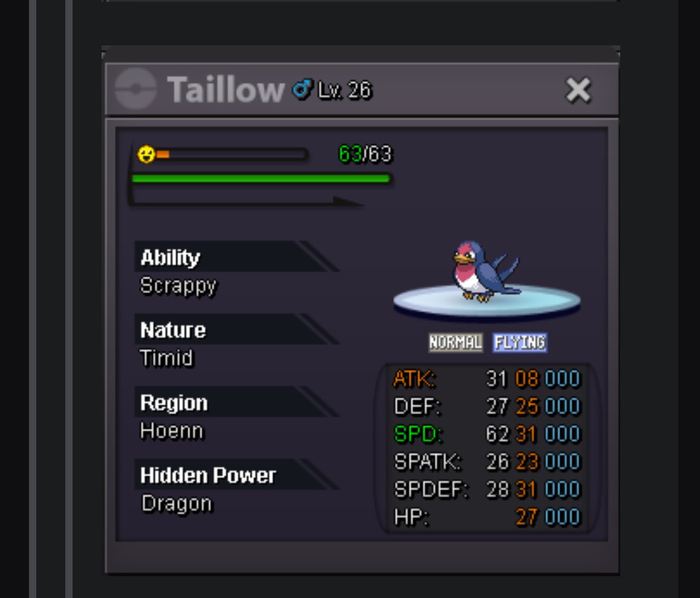Image resolution: width=700 pixels, height=598 pixels.
Task: Click the SPD stat row
Action: pos(487,434)
